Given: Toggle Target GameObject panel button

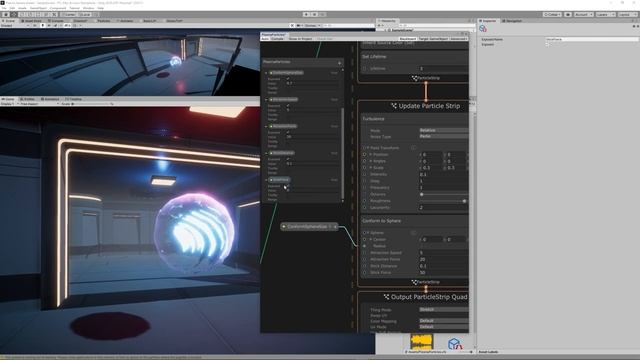Looking at the screenshot, I should (433, 39).
